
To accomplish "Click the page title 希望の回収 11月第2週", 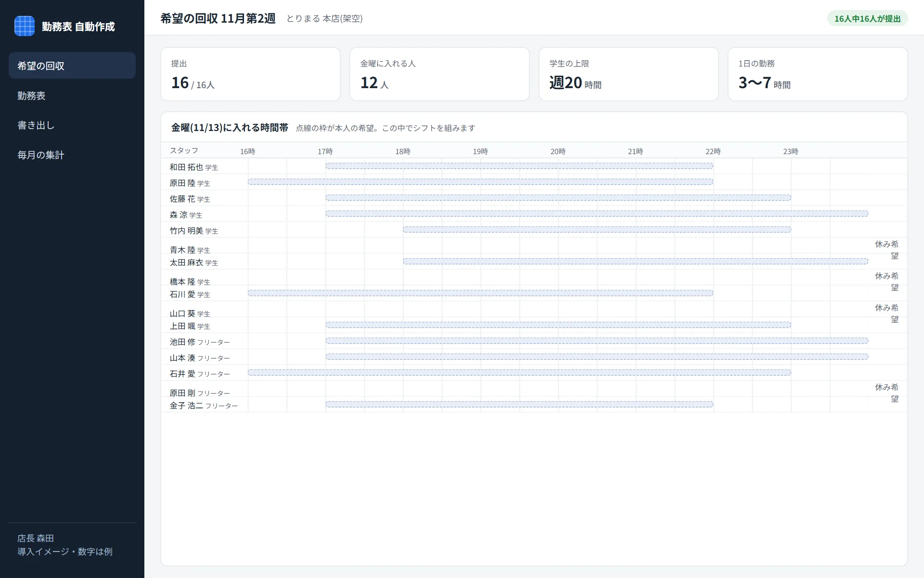I will point(218,18).
